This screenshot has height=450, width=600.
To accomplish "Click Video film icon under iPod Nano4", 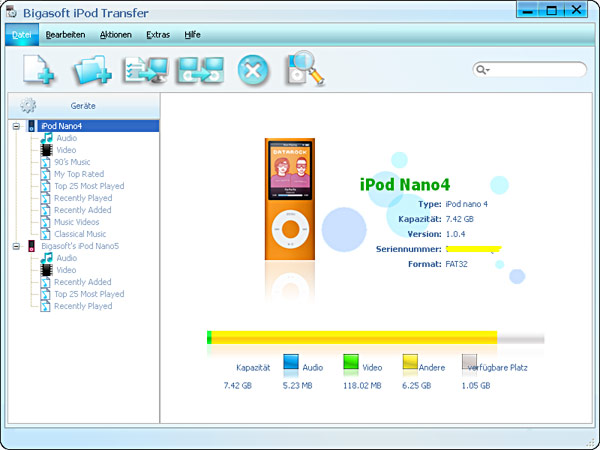I will (x=46, y=150).
